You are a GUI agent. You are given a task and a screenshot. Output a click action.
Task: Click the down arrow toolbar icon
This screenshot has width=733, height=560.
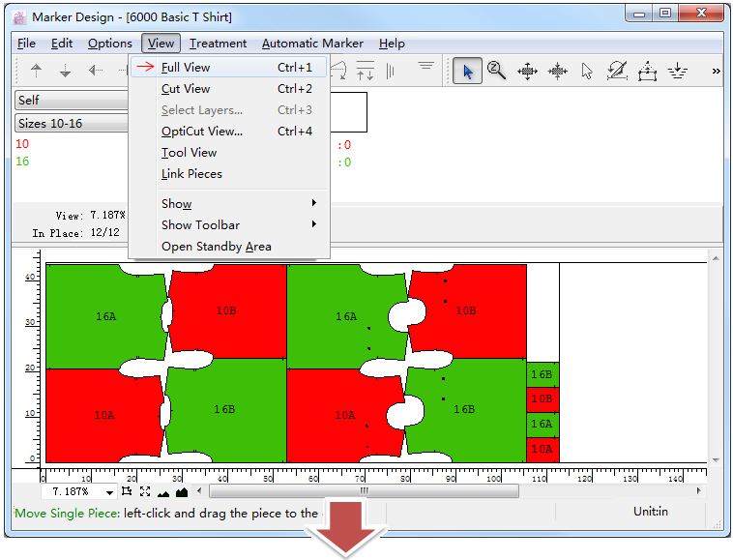pos(66,71)
